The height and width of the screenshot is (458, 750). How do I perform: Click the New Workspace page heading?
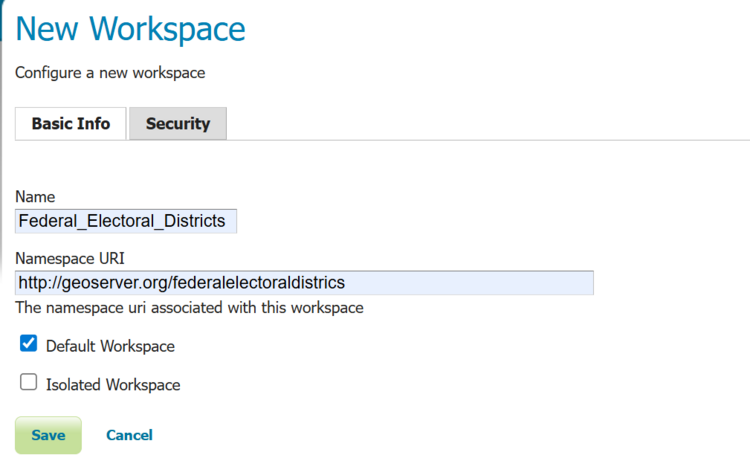coord(130,28)
